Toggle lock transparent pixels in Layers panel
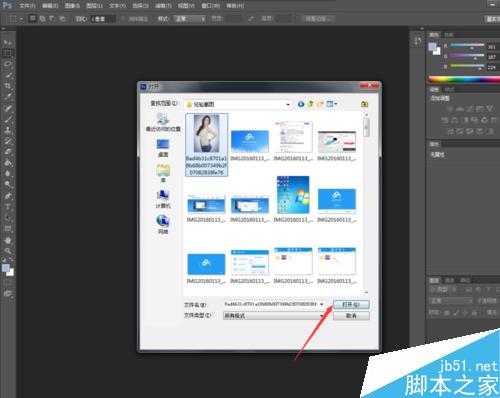Image resolution: width=500 pixels, height=398 pixels. coord(447,313)
